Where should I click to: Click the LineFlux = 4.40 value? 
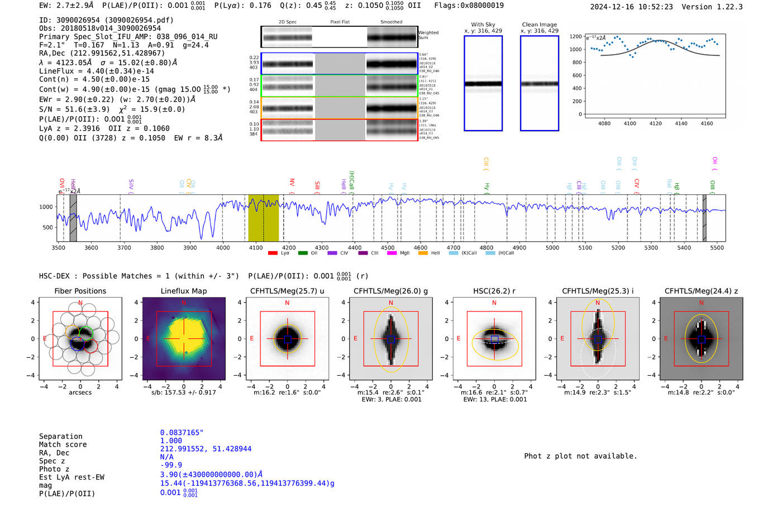[97, 71]
